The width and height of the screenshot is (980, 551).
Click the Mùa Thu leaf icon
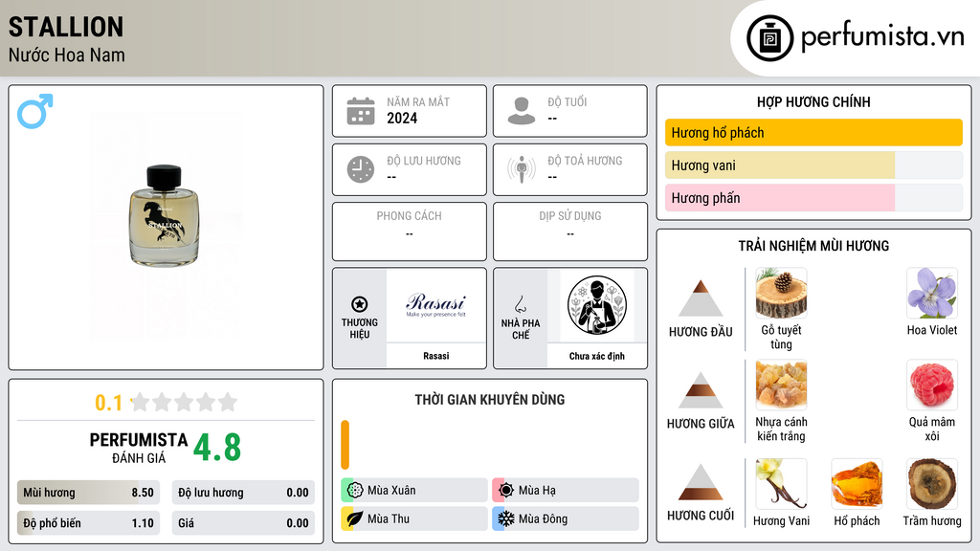click(x=355, y=518)
